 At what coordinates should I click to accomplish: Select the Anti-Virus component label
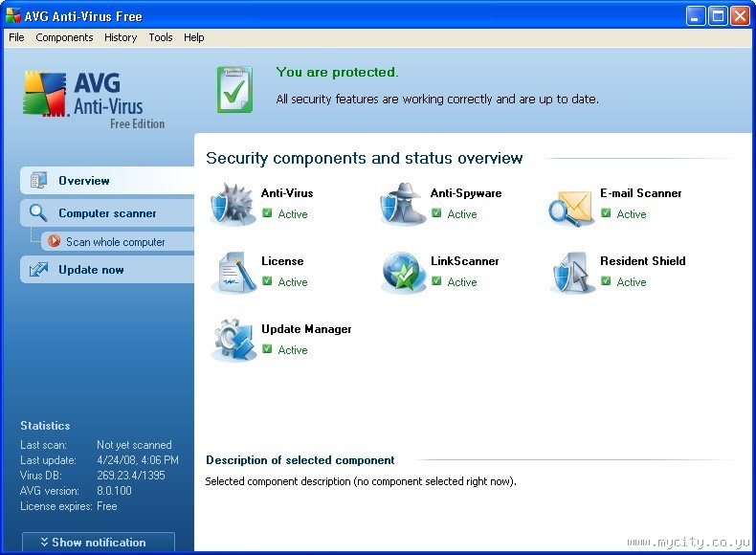[287, 193]
